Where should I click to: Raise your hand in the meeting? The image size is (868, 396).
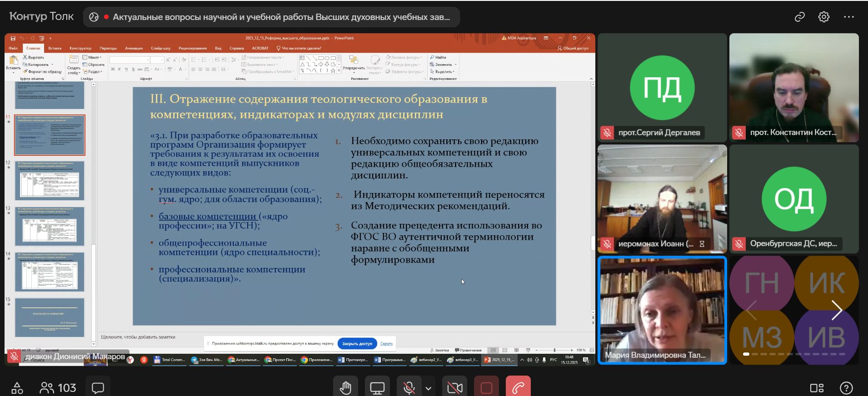click(345, 388)
